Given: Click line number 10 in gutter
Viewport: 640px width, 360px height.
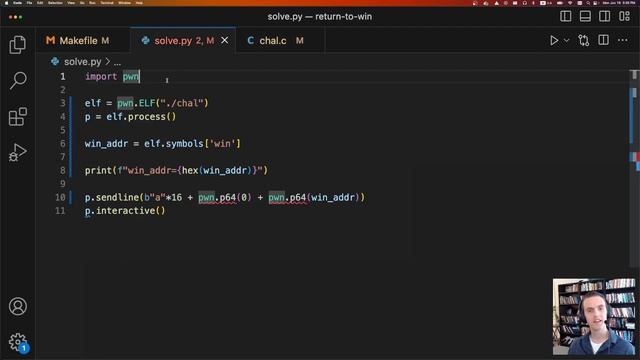Looking at the screenshot, I should coord(60,198).
